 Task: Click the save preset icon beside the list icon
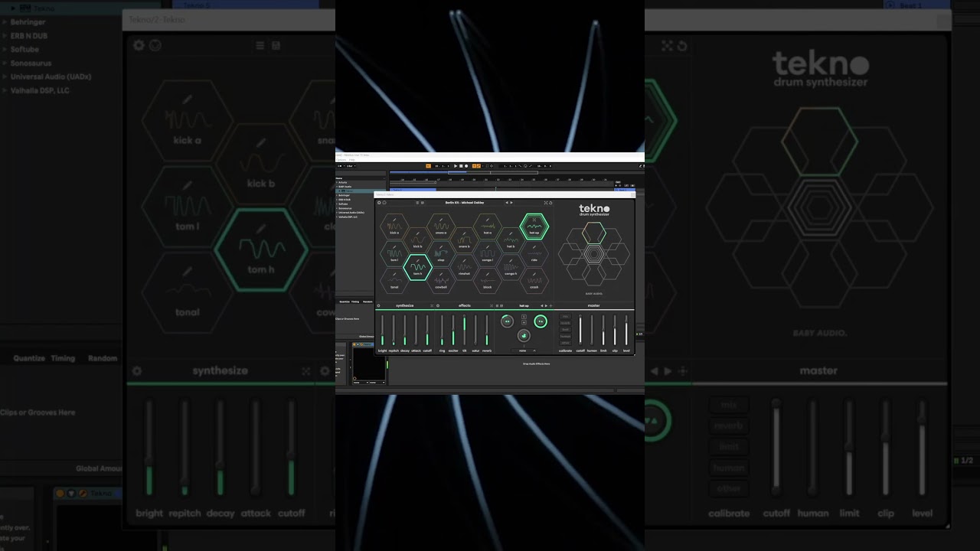tap(422, 203)
